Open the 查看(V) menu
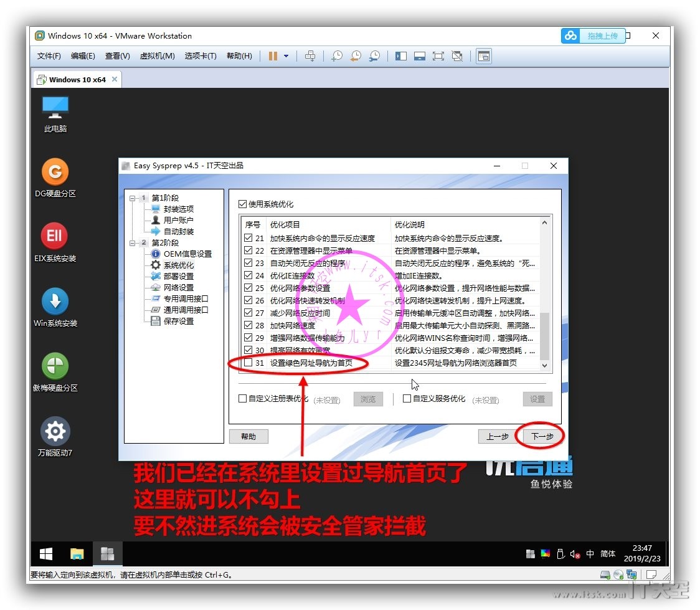The width and height of the screenshot is (700, 610). click(x=118, y=56)
